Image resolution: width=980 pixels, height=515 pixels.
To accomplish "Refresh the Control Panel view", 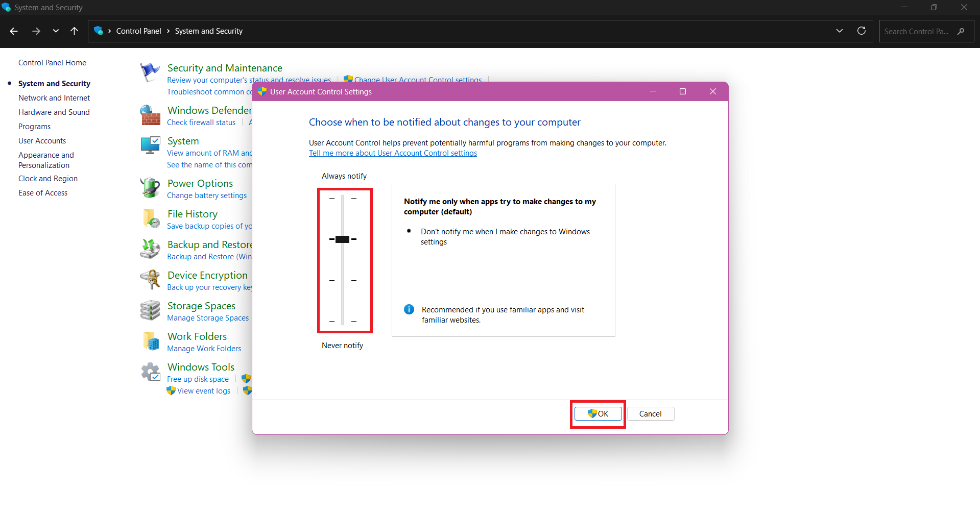I will [862, 31].
